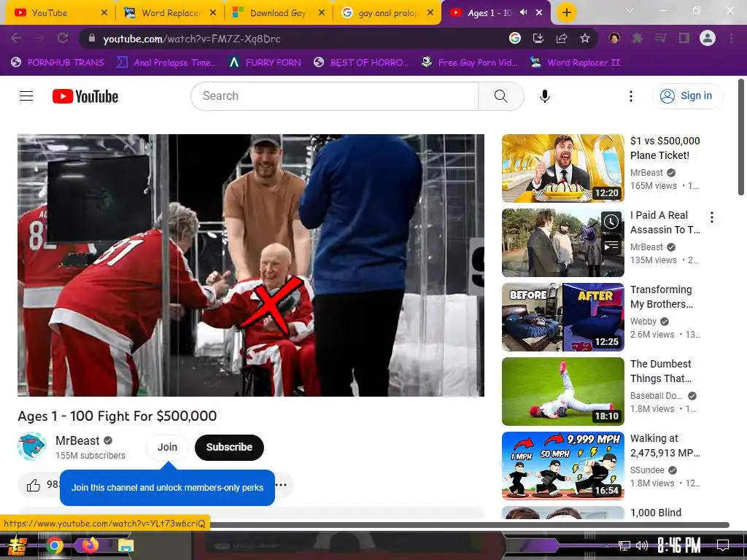This screenshot has height=560, width=747.
Task: Open Chrome from the taskbar
Action: click(54, 545)
